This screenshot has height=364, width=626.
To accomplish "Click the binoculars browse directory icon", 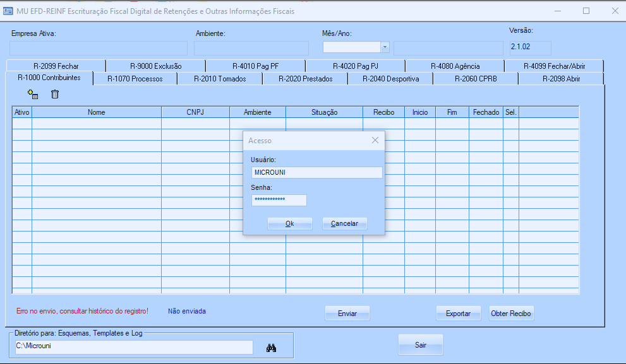I will click(272, 348).
